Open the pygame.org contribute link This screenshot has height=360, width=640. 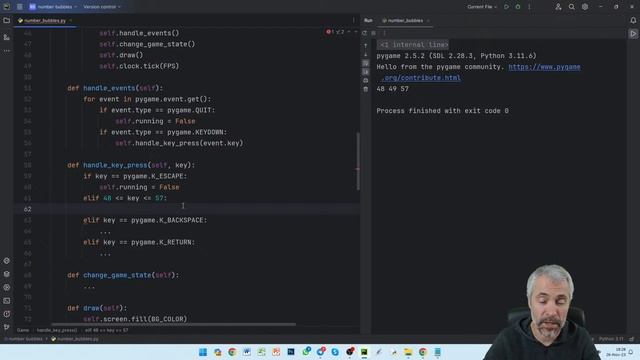[544, 67]
